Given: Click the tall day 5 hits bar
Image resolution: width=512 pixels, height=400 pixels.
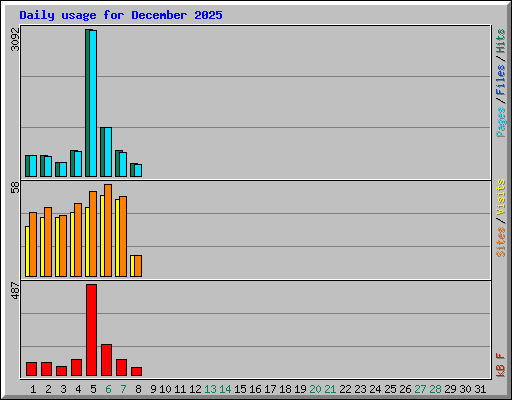Looking at the screenshot, I should click(88, 103).
